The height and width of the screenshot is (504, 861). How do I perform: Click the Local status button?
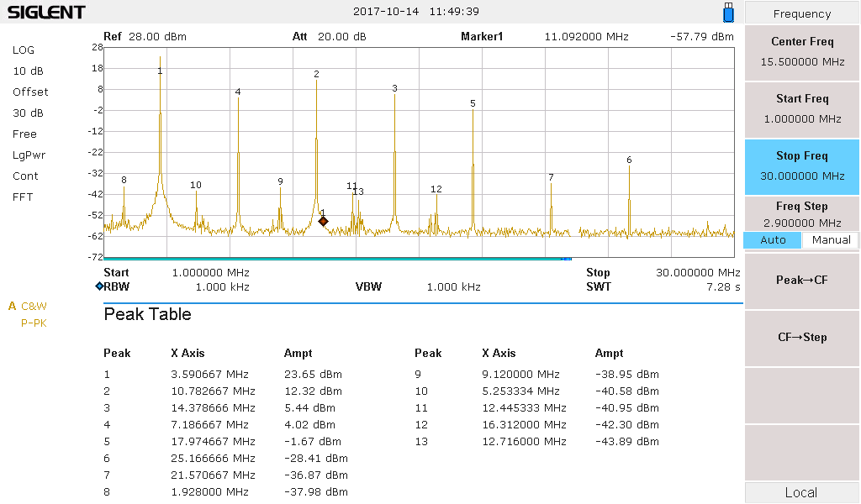pyautogui.click(x=802, y=492)
